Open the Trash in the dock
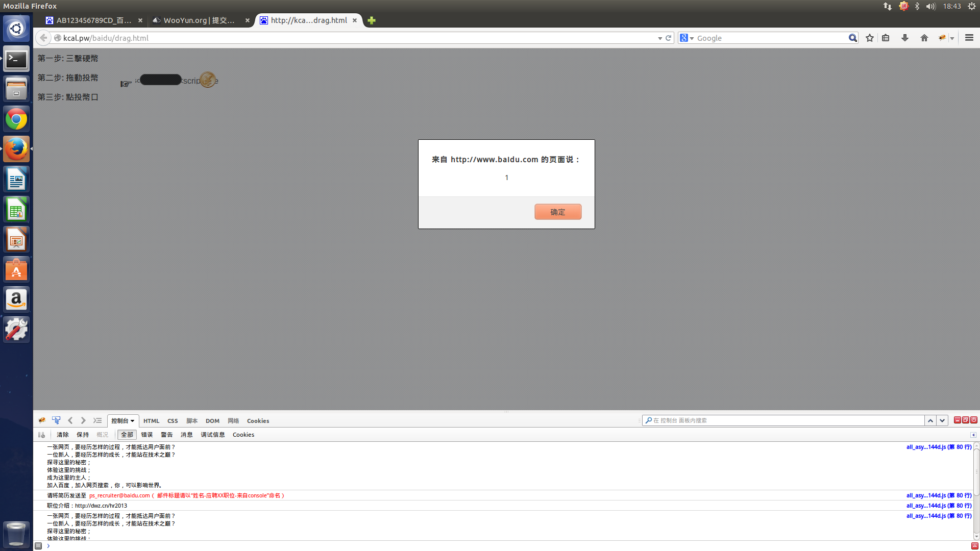The height and width of the screenshot is (551, 980). [16, 534]
